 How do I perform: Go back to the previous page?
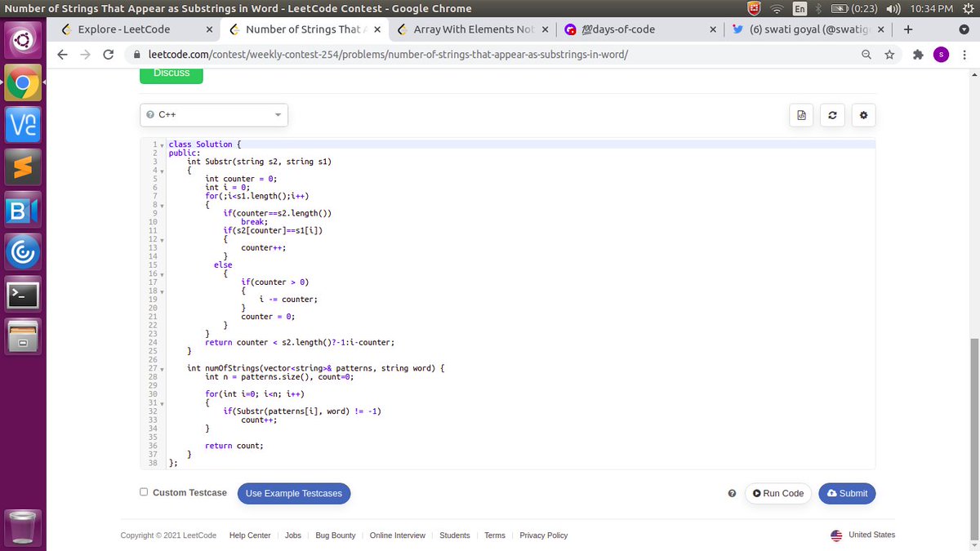coord(63,55)
